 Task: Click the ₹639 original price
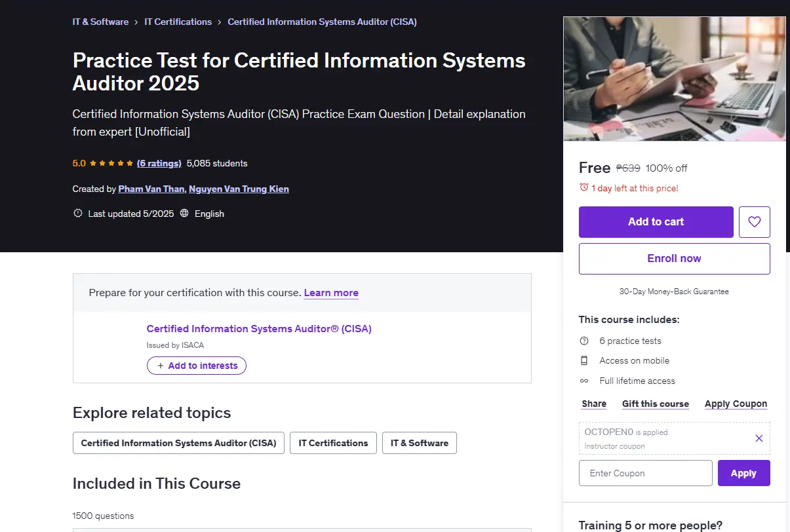click(628, 168)
